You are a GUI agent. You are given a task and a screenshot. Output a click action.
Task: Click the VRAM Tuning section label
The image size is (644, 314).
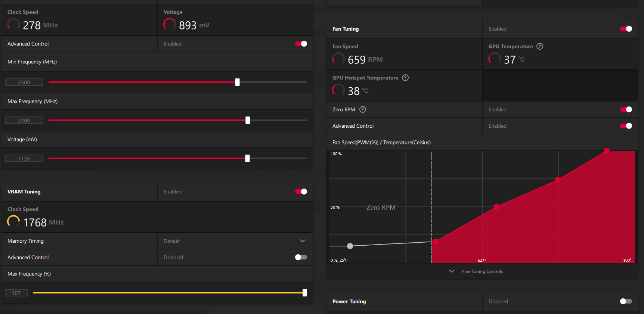pos(24,192)
